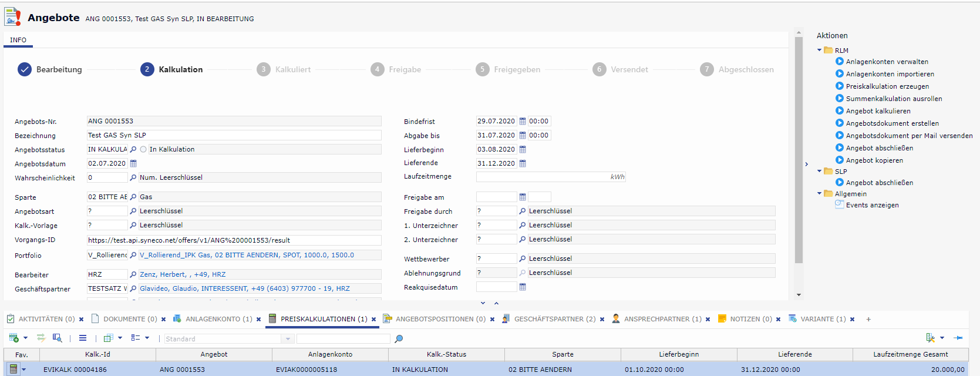Screen dimensions: 980x376
Task: Close the Notizen (0) tab
Action: click(x=778, y=320)
